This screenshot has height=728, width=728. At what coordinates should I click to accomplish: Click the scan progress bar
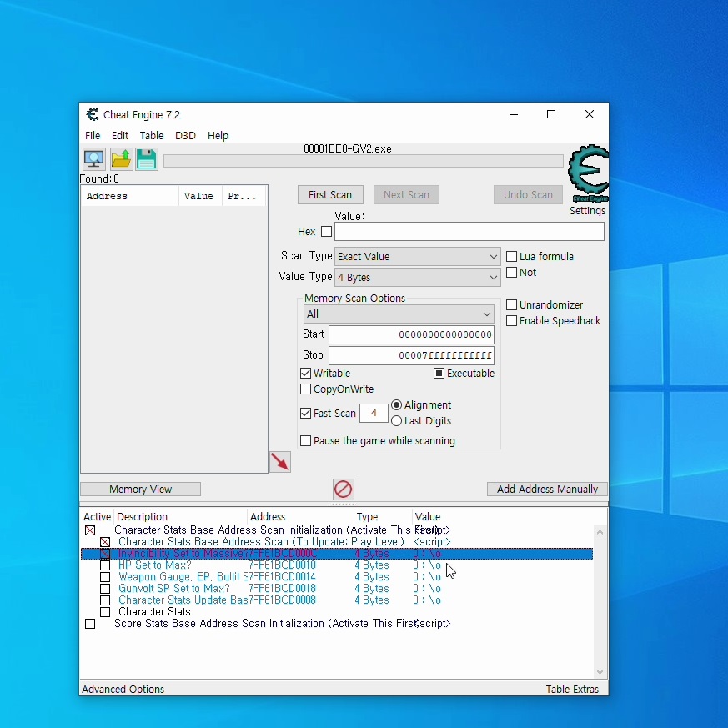click(x=364, y=161)
